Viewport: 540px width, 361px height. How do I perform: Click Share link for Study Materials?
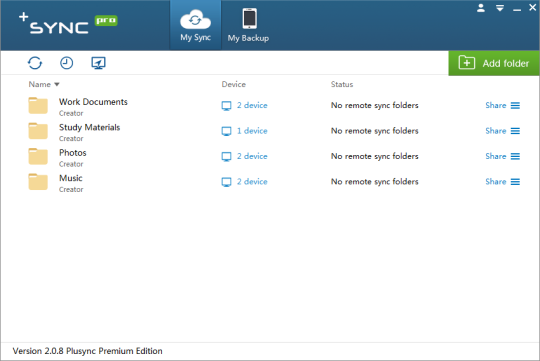click(496, 131)
